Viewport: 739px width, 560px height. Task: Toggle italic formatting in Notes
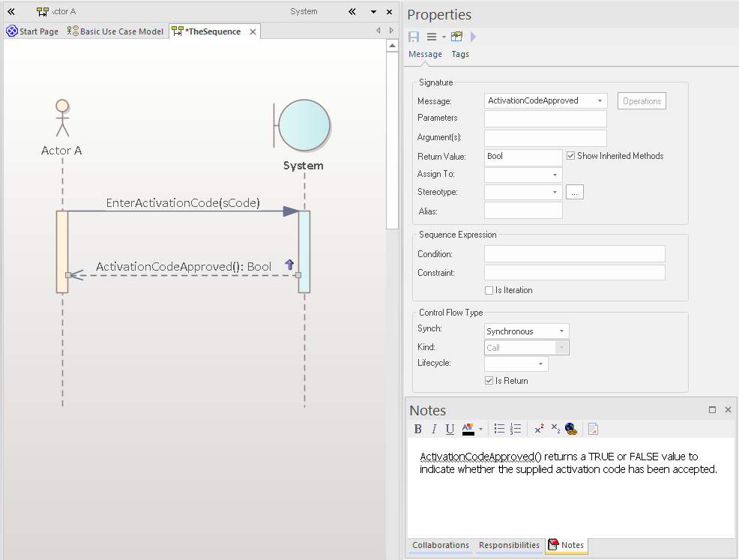pos(433,430)
